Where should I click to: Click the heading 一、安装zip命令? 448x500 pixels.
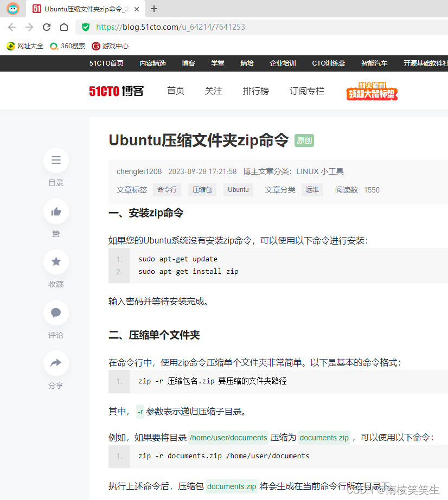coord(146,213)
